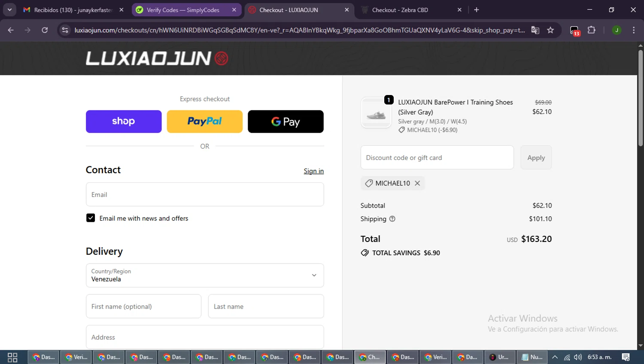The image size is (644, 364).
Task: Remove the MICHAEL10 discount code
Action: pos(417,183)
